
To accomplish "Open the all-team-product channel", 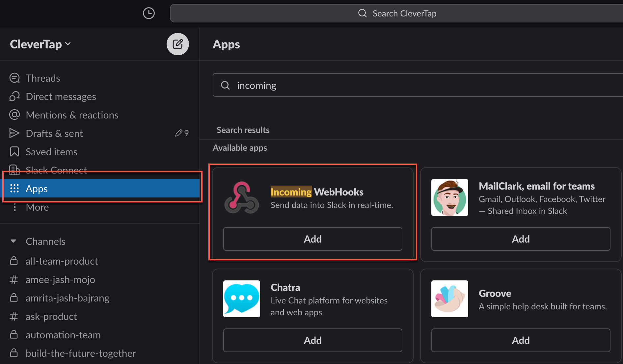I will [x=99, y=261].
